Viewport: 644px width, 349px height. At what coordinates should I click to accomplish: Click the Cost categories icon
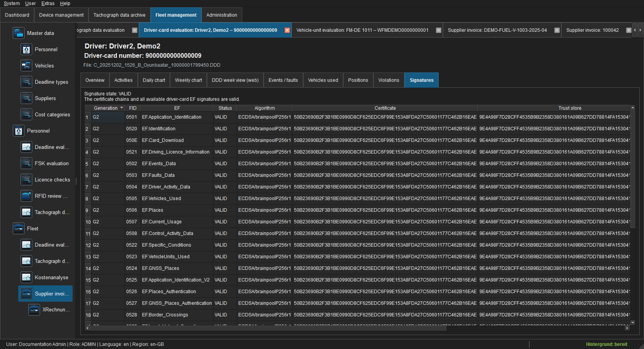26,114
